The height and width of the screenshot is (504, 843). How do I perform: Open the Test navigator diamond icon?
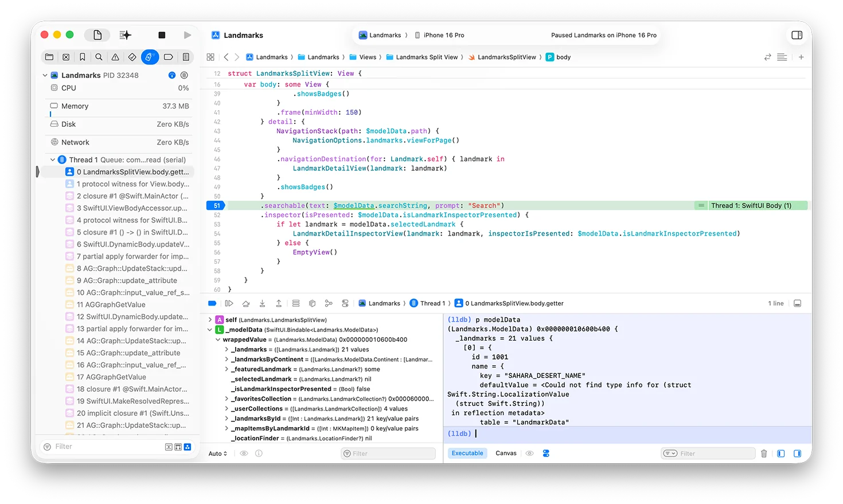(132, 57)
